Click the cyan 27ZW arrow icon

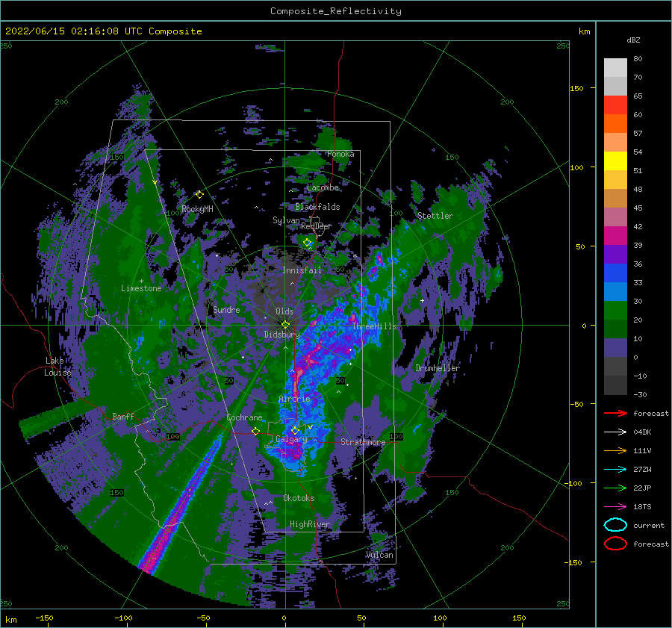615,469
